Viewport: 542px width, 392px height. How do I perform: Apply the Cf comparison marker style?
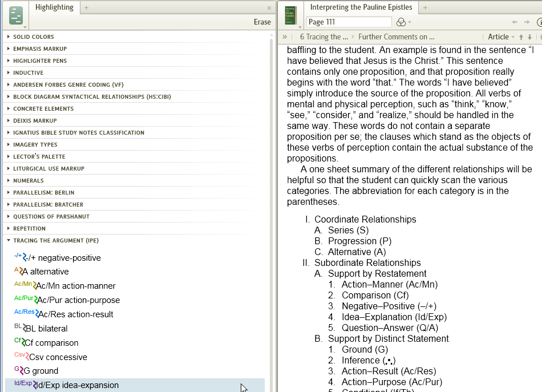point(46,342)
